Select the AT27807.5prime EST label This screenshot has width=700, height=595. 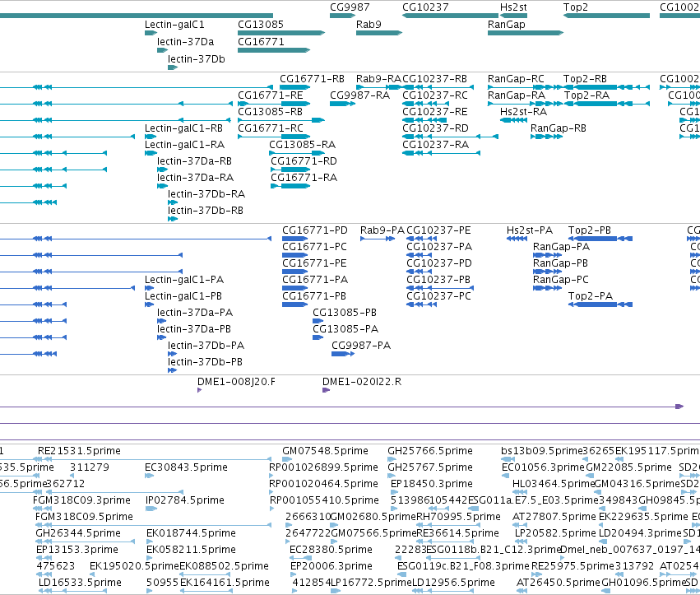tap(554, 517)
